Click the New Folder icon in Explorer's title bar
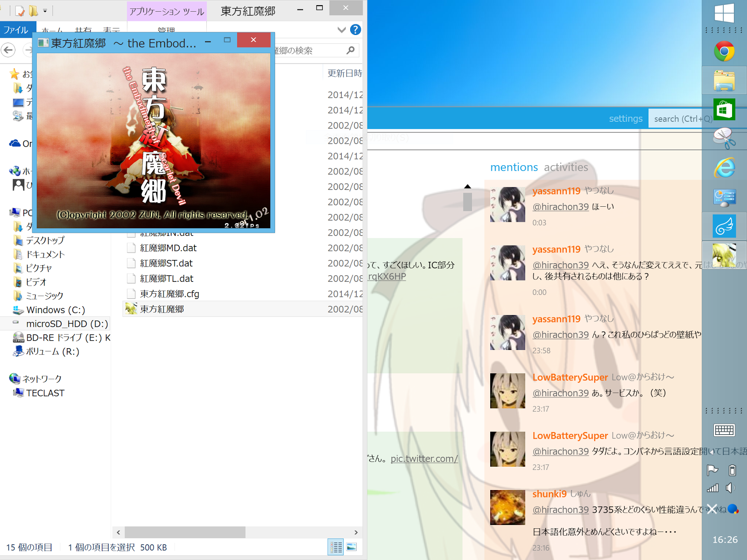The image size is (747, 560). click(33, 10)
